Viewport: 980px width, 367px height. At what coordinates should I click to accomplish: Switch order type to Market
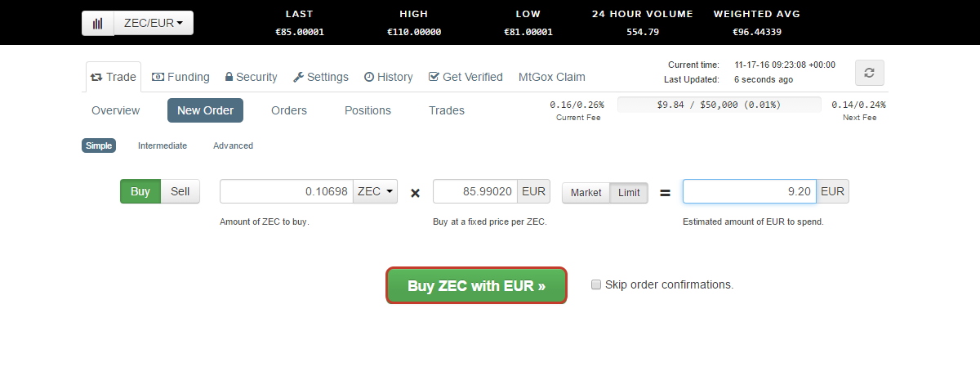pyautogui.click(x=586, y=193)
